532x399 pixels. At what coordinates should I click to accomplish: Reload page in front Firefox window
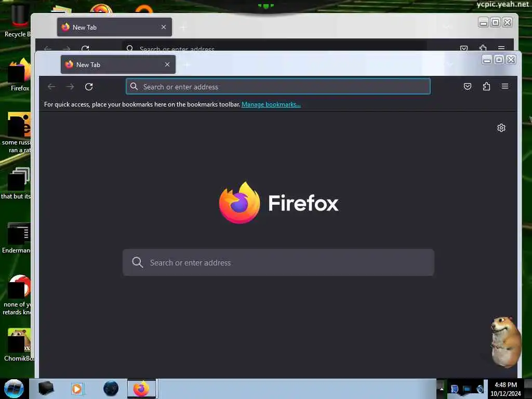click(x=89, y=87)
